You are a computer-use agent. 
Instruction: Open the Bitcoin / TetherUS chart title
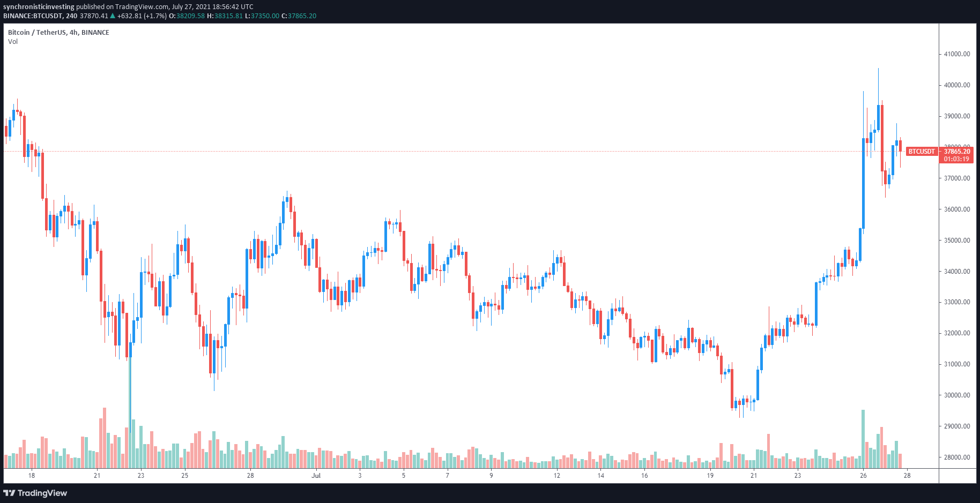58,33
